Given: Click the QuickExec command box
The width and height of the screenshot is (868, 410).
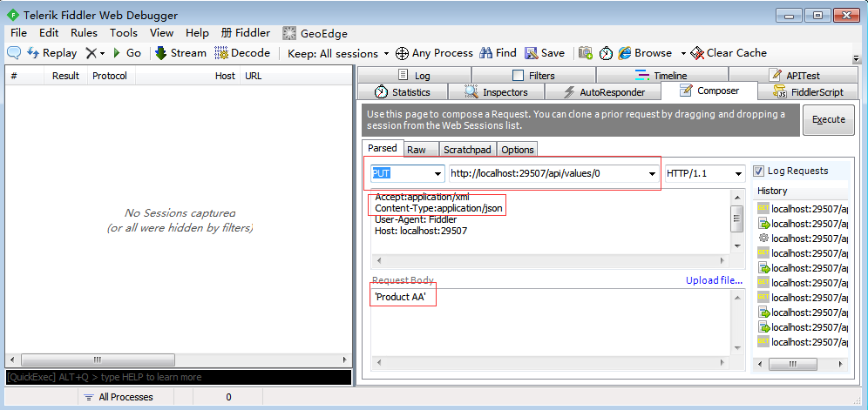Looking at the screenshot, I should point(178,377).
